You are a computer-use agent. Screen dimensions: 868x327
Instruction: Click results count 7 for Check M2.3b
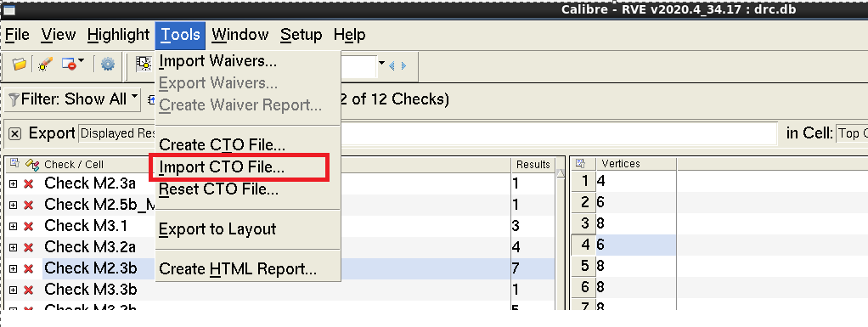pyautogui.click(x=516, y=268)
